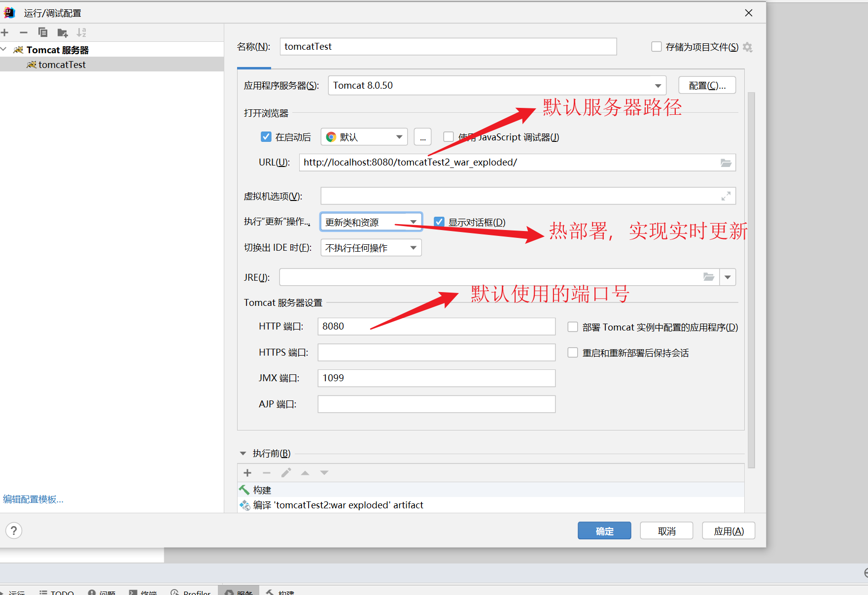Expand the 虚拟机选项 field editor
Screen dimensions: 868x595
click(726, 196)
